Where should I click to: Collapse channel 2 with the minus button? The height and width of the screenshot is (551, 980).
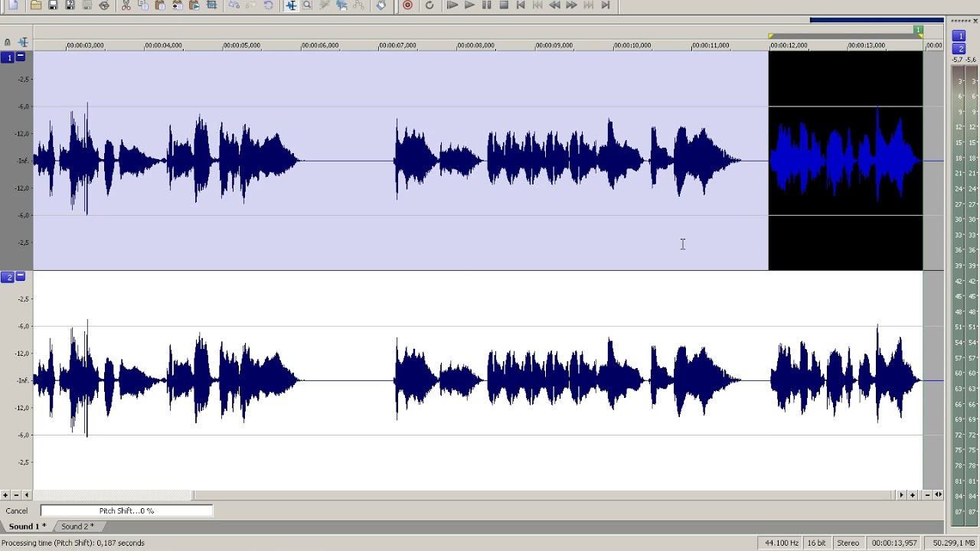pos(21,276)
